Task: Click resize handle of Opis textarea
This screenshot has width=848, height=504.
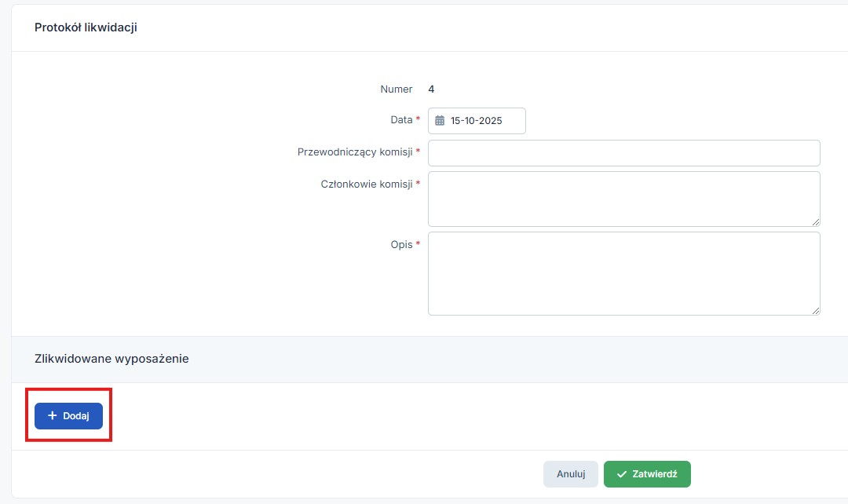Action: point(816,311)
